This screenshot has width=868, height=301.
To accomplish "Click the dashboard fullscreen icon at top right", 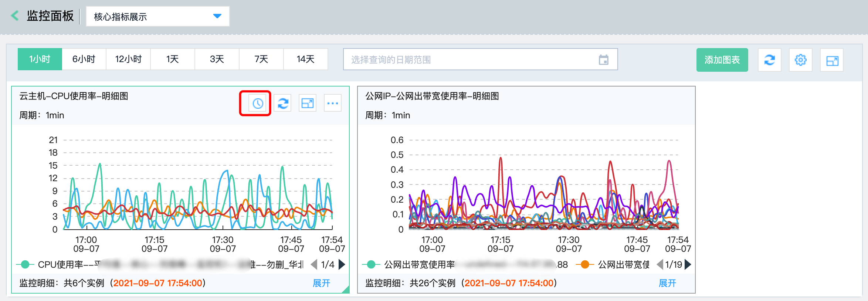I will coord(832,61).
